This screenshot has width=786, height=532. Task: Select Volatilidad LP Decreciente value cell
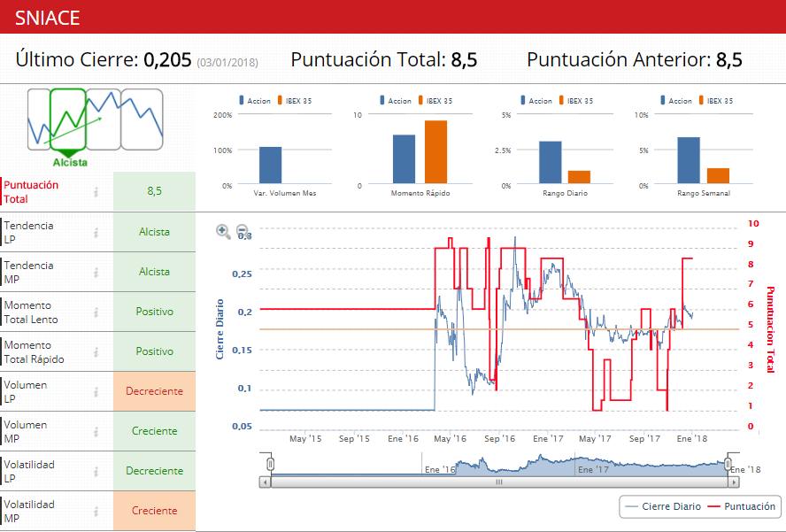[x=154, y=471]
